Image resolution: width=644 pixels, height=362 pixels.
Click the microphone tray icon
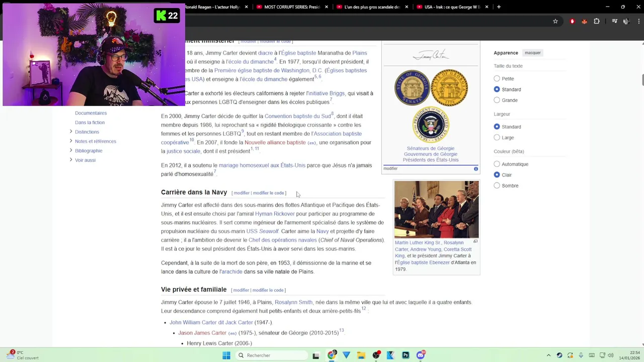(x=581, y=355)
